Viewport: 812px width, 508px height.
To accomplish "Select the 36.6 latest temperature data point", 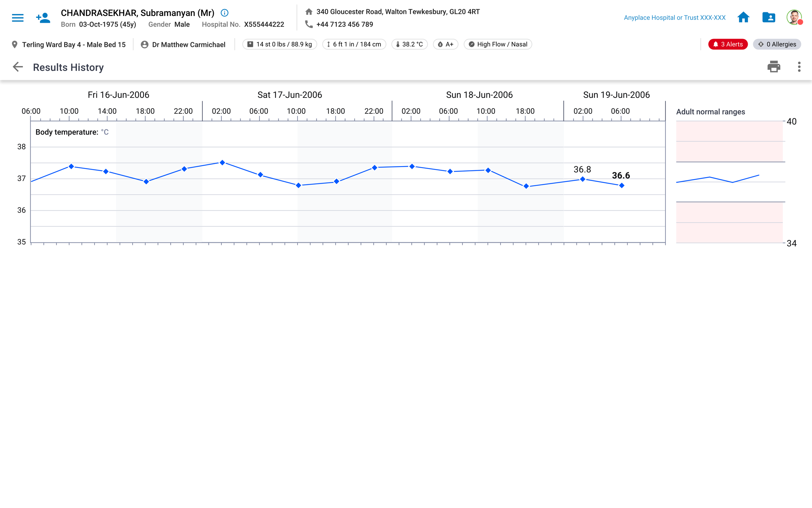I will [x=621, y=186].
